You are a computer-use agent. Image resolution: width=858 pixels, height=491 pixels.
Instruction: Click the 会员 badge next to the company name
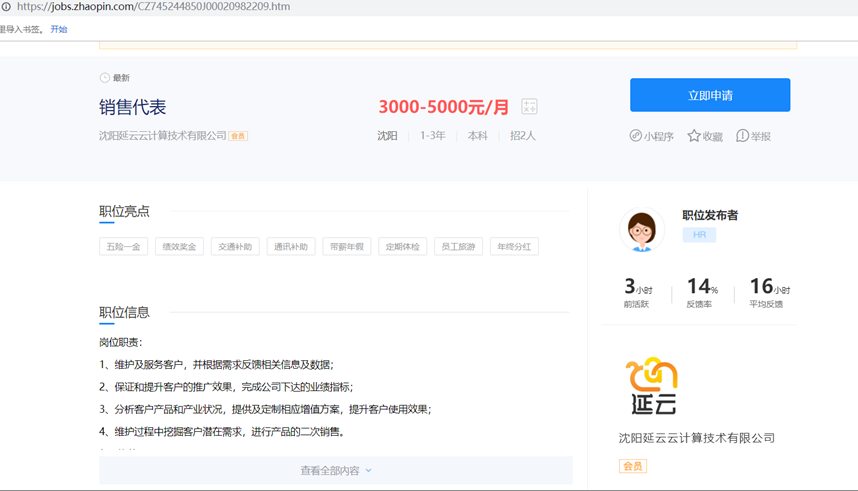238,136
